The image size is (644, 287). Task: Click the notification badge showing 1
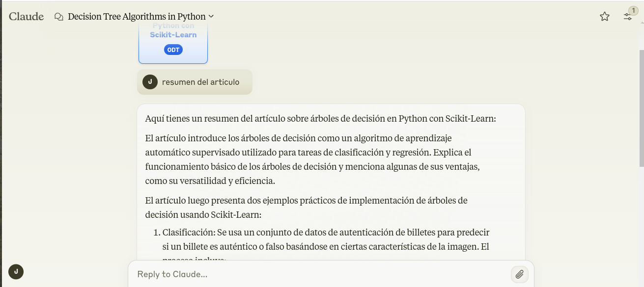[634, 10]
